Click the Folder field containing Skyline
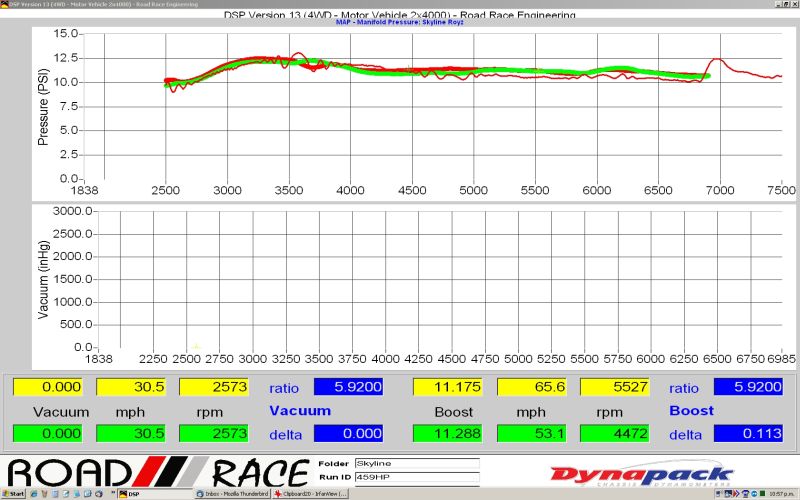Image resolution: width=800 pixels, height=500 pixels. (417, 463)
